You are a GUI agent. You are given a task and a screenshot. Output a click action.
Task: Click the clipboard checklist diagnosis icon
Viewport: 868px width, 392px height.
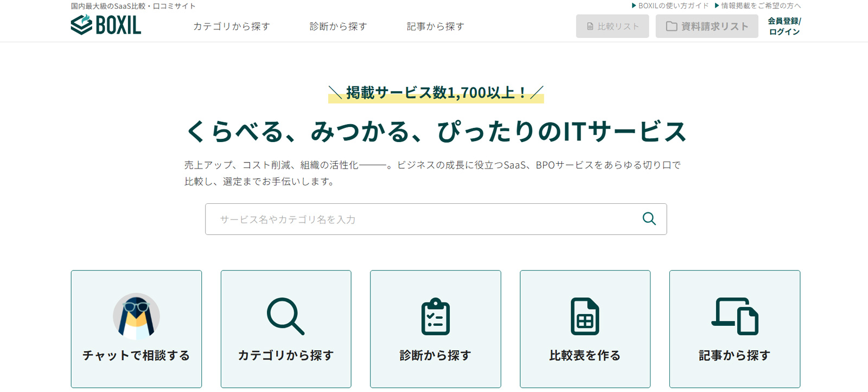[435, 316]
